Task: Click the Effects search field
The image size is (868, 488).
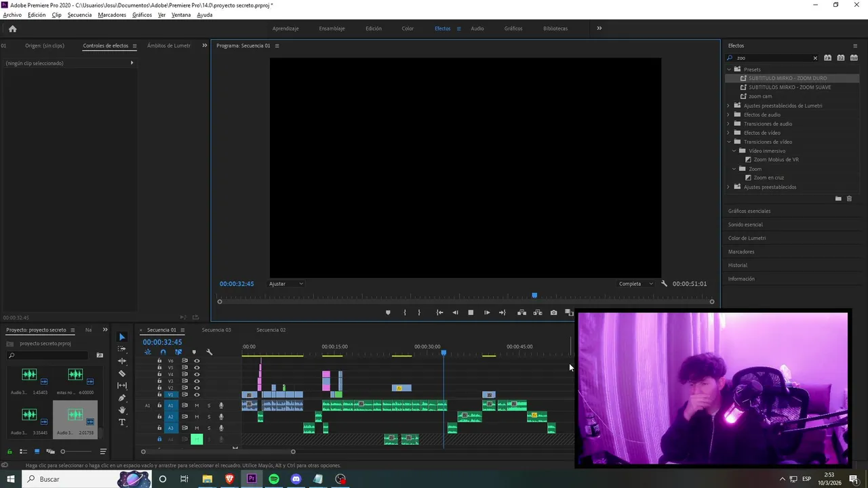Action: (x=772, y=58)
